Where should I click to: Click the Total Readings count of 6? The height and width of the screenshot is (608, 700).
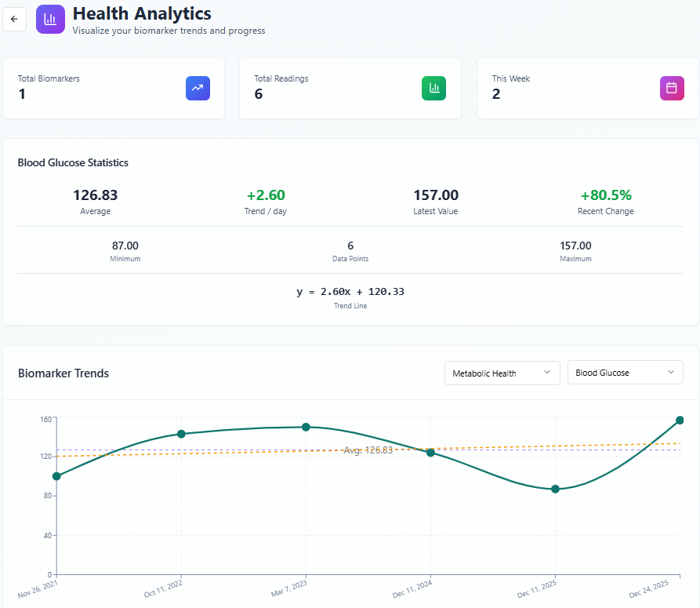coord(259,94)
